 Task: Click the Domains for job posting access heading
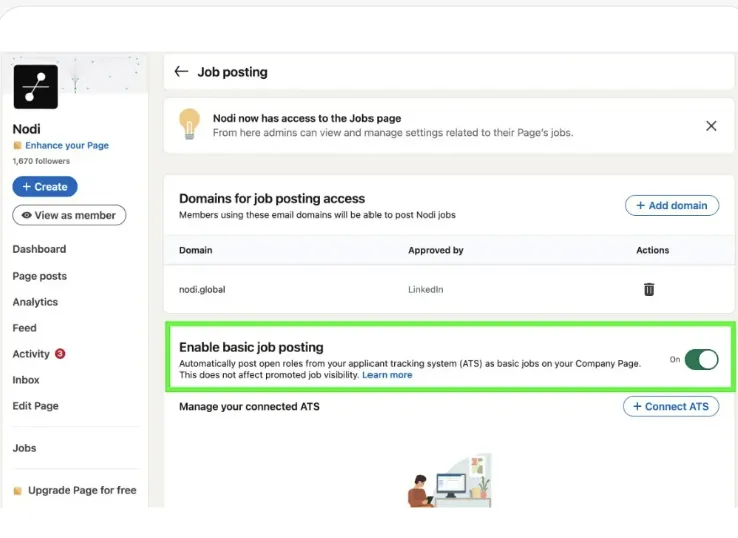[x=272, y=199]
